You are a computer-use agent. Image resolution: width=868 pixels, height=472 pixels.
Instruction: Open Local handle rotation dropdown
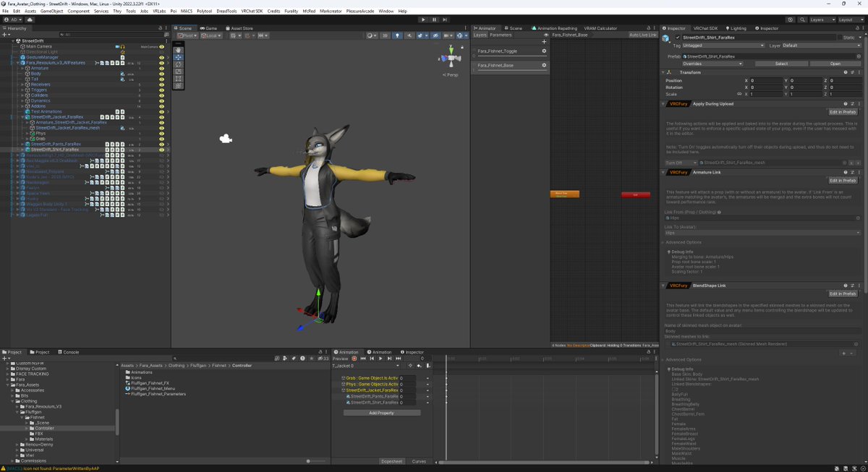[210, 35]
